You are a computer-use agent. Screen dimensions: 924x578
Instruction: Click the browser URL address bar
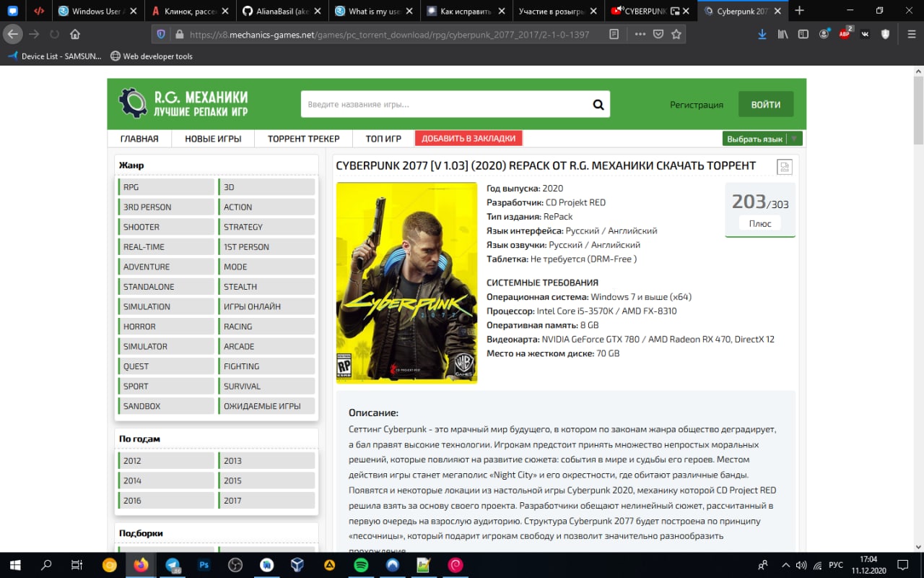coord(390,34)
